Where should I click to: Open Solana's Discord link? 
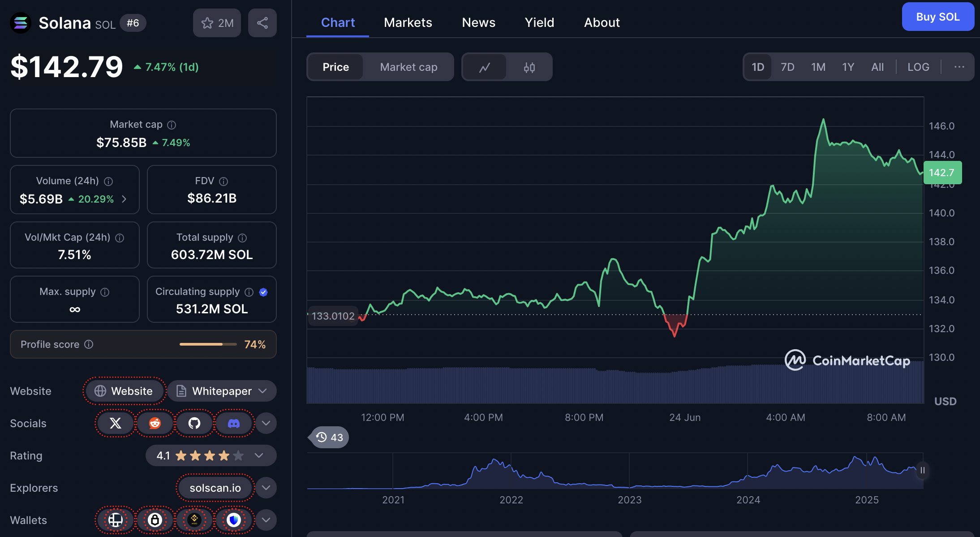(x=234, y=423)
